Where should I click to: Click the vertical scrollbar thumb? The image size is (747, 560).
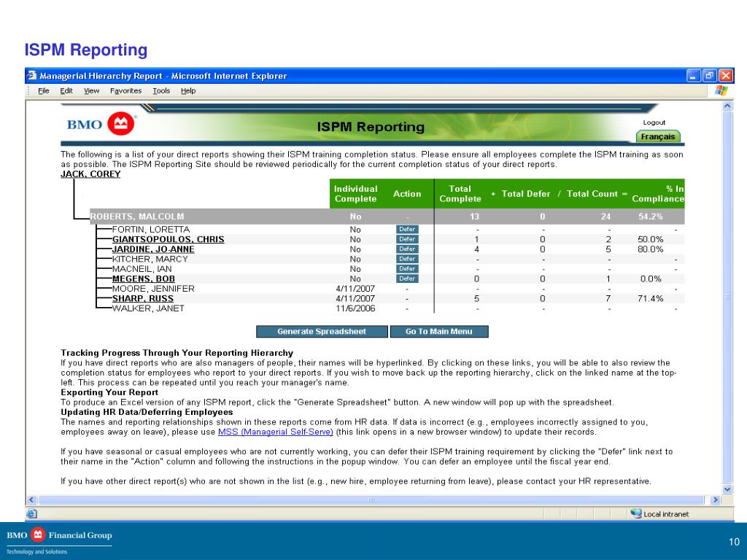click(x=727, y=297)
